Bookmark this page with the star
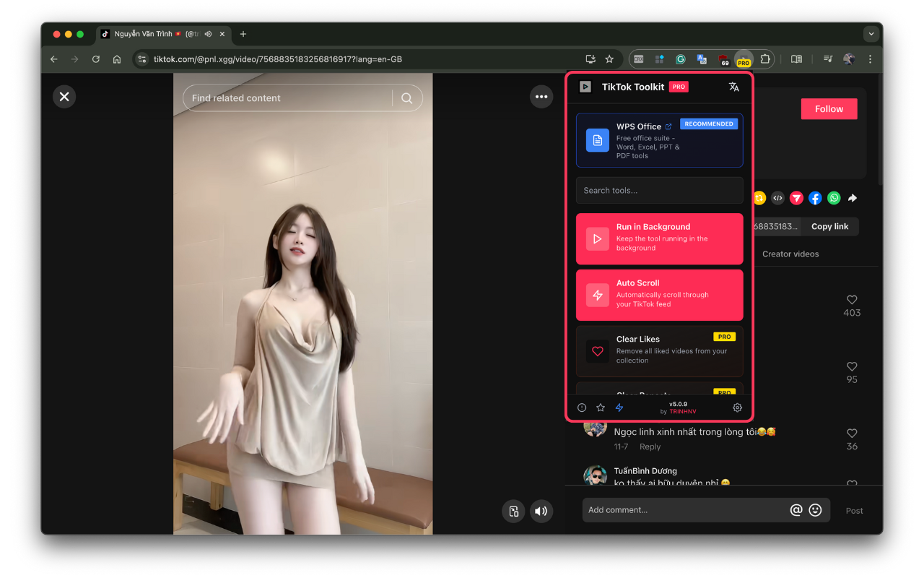This screenshot has width=924, height=578. coord(609,59)
